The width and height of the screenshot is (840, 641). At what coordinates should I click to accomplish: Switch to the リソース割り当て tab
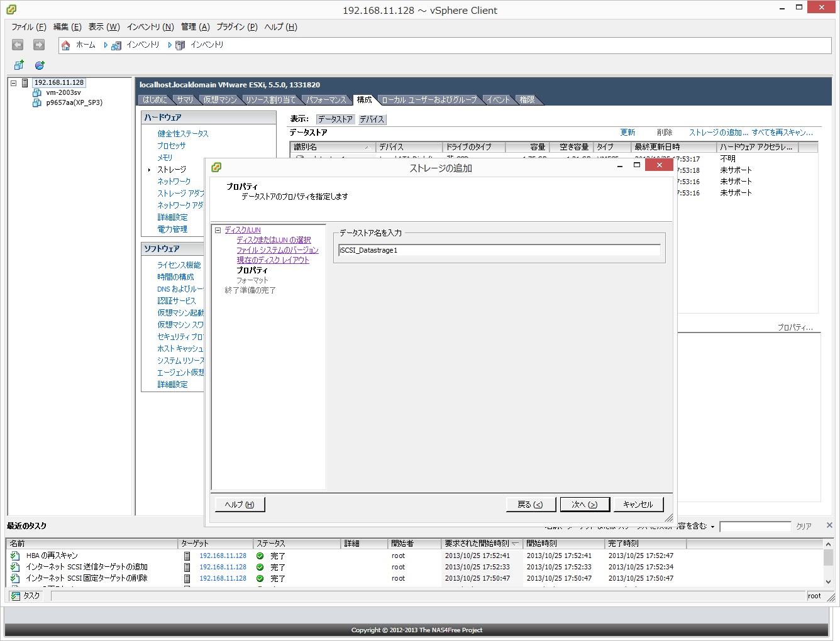[x=270, y=100]
